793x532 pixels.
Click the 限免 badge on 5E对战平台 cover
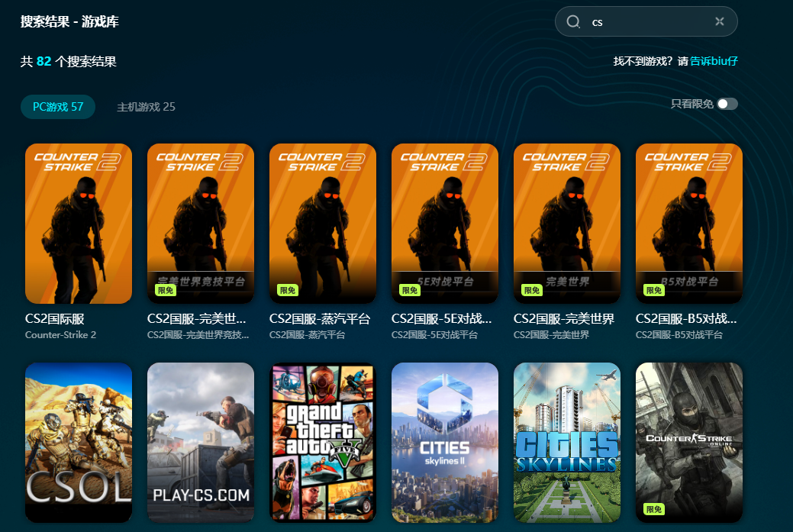[x=410, y=290]
